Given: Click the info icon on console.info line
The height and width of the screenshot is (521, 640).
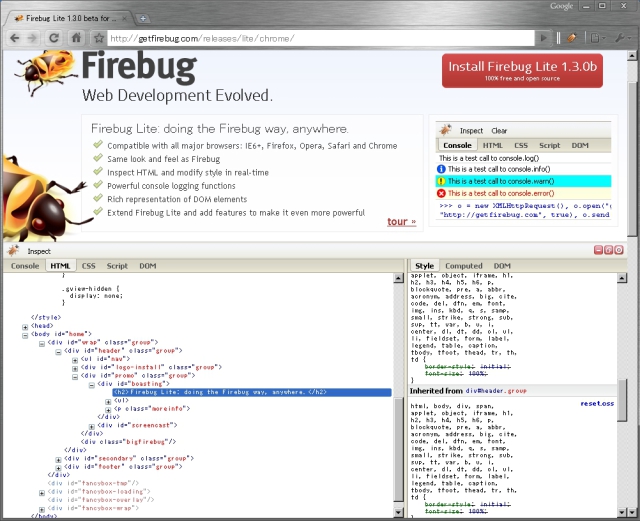Looking at the screenshot, I should (441, 169).
